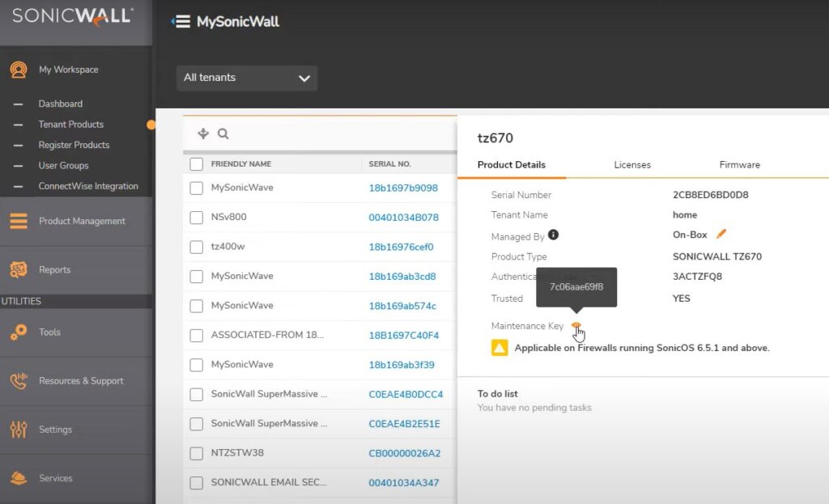
Task: Tick the checkbox for NSv800
Action: coord(196,218)
